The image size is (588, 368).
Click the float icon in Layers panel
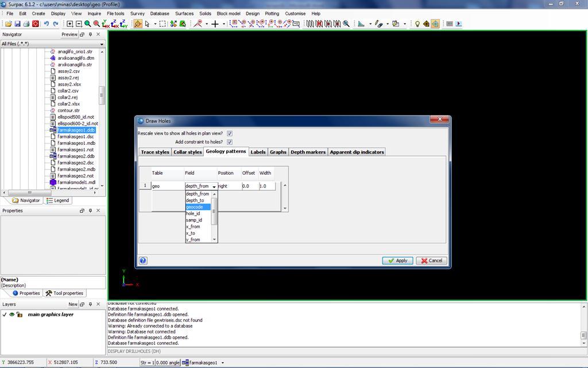pyautogui.click(x=82, y=304)
